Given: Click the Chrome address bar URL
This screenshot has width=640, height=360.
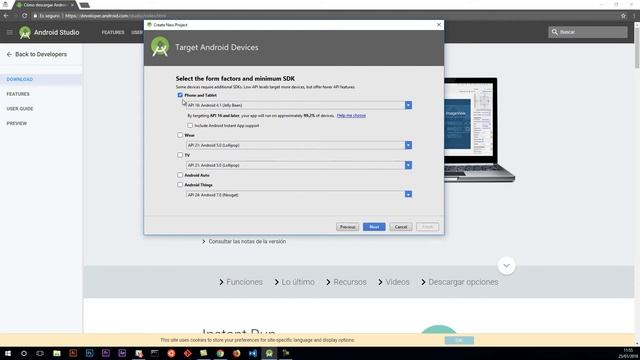Looking at the screenshot, I should (x=116, y=16).
